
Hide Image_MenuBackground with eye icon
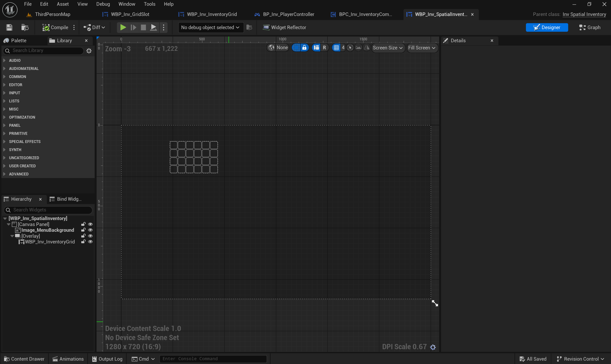pyautogui.click(x=90, y=230)
